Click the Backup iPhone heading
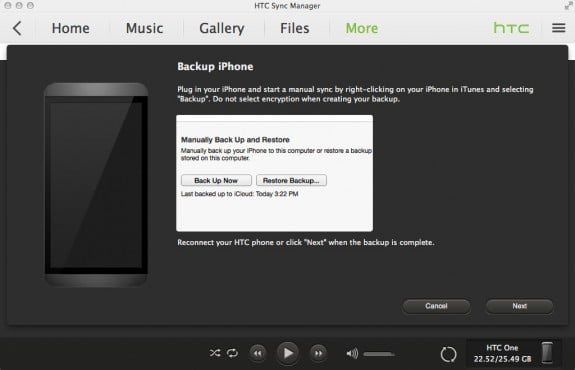 [x=215, y=66]
